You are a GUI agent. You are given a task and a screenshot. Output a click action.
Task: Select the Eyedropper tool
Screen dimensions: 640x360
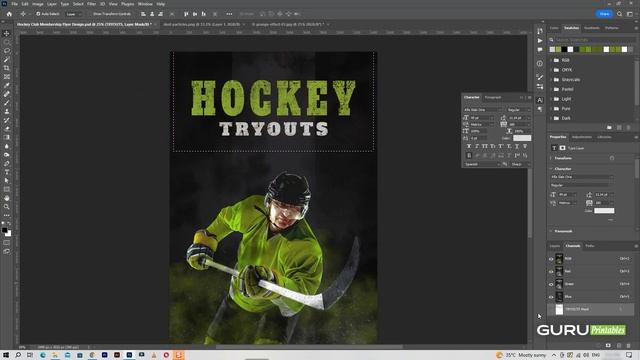[x=7, y=85]
